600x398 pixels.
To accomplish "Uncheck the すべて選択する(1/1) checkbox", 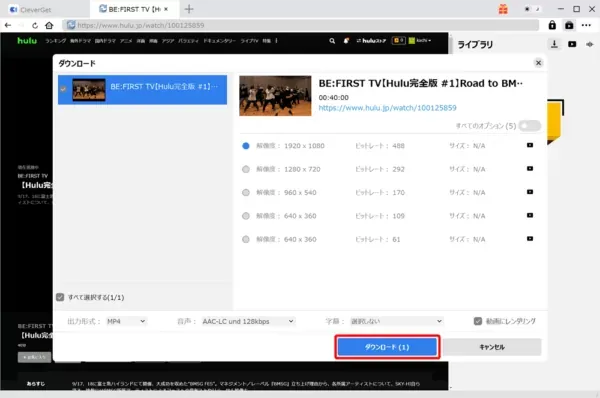I will 60,297.
